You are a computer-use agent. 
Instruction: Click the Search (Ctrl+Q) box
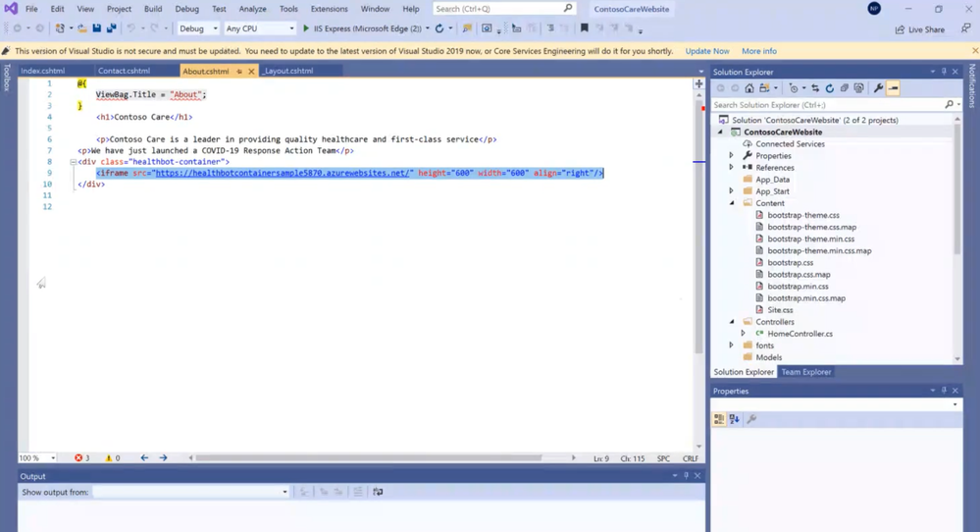pos(504,9)
